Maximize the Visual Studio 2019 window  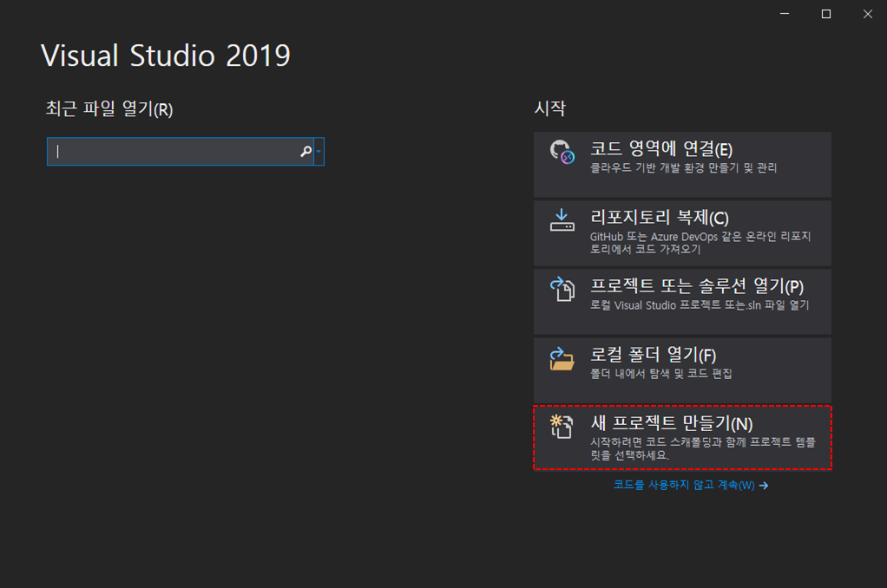(826, 14)
